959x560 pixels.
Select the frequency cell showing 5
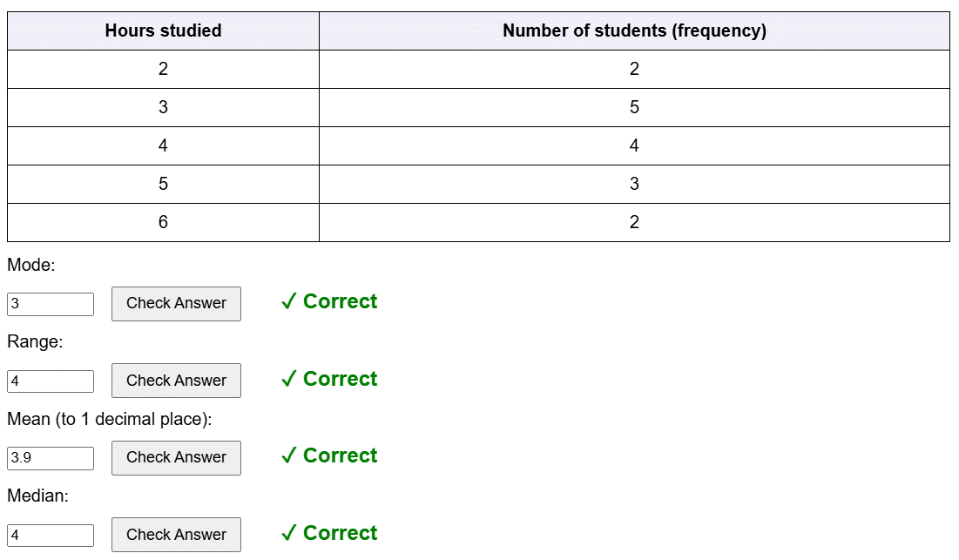[x=634, y=107]
